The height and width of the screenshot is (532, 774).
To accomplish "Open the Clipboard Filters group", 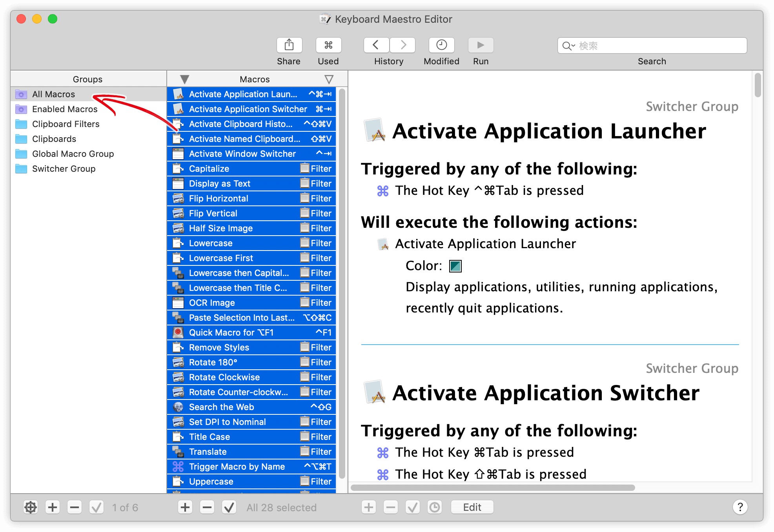I will point(88,124).
